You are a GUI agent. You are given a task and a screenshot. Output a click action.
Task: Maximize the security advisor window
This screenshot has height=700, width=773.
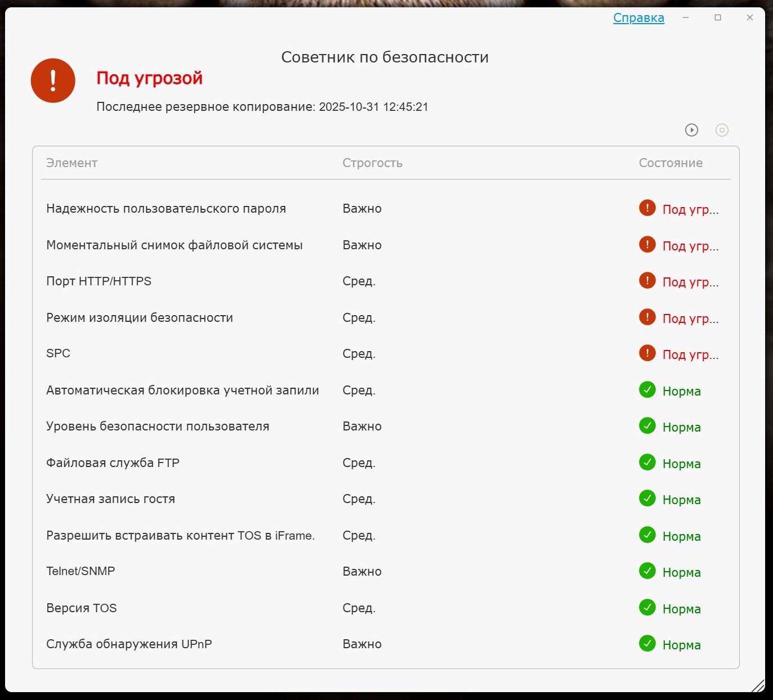point(718,18)
